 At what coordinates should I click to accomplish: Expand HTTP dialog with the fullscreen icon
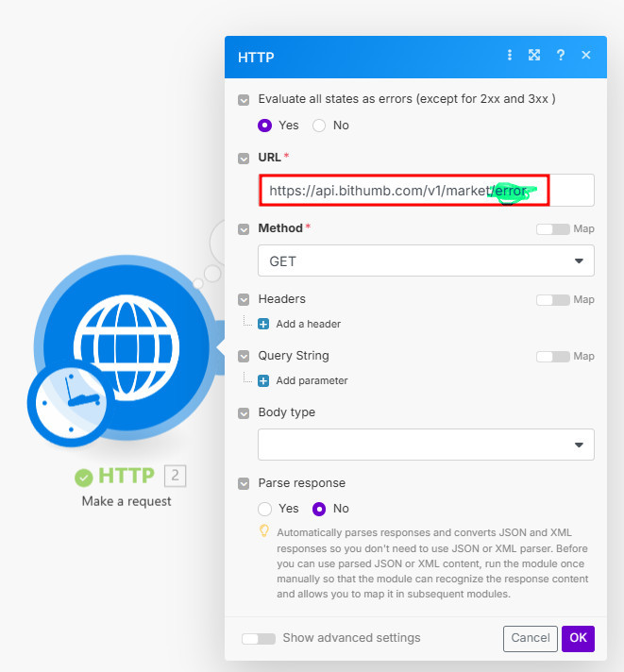click(x=534, y=56)
